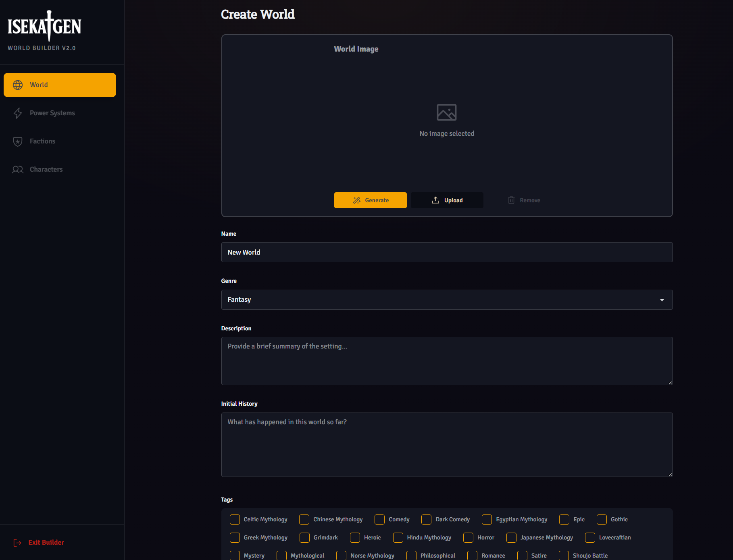This screenshot has width=733, height=560.
Task: Click the upload arrow icon
Action: pyautogui.click(x=435, y=200)
